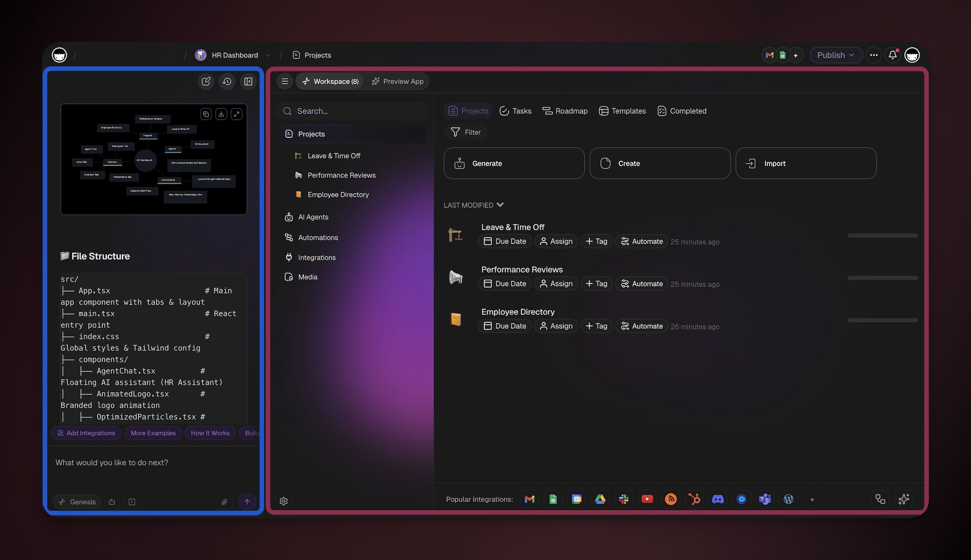Image resolution: width=971 pixels, height=560 pixels.
Task: Expand the diagram to fullscreen
Action: [236, 114]
